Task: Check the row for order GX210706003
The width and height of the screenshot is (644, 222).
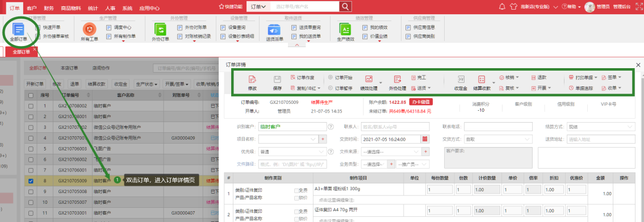Action: [x=31, y=149]
